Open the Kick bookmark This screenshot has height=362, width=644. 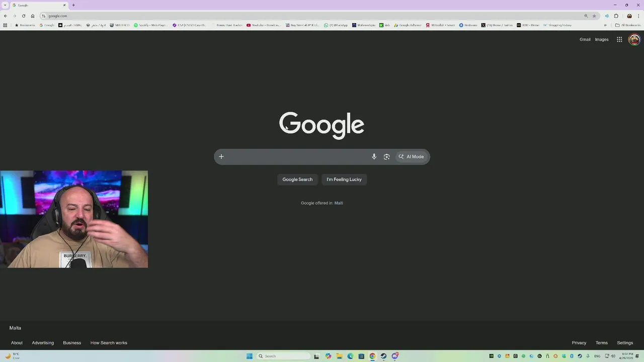[x=384, y=25]
